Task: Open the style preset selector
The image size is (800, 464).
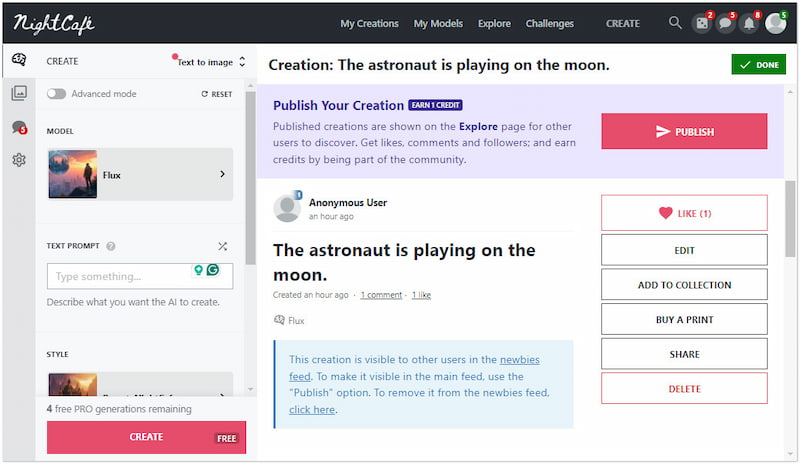Action: pos(140,385)
